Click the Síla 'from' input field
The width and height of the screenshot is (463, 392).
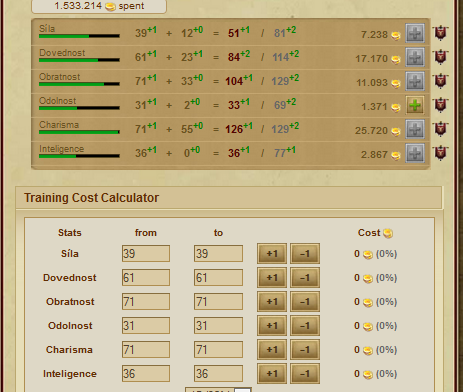(146, 254)
